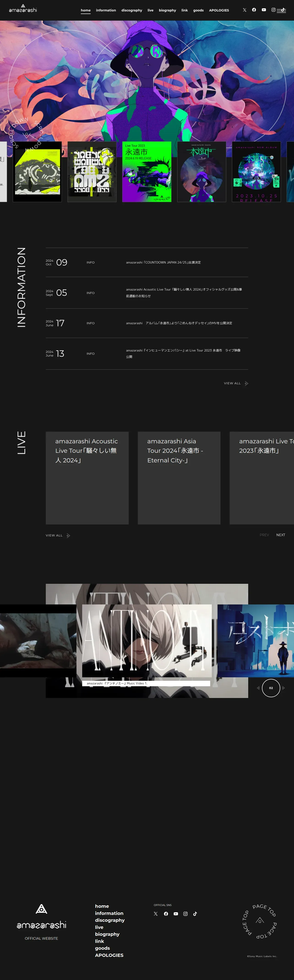Click the amazarashi logo in the footer
The height and width of the screenshot is (980, 294).
pos(41,917)
